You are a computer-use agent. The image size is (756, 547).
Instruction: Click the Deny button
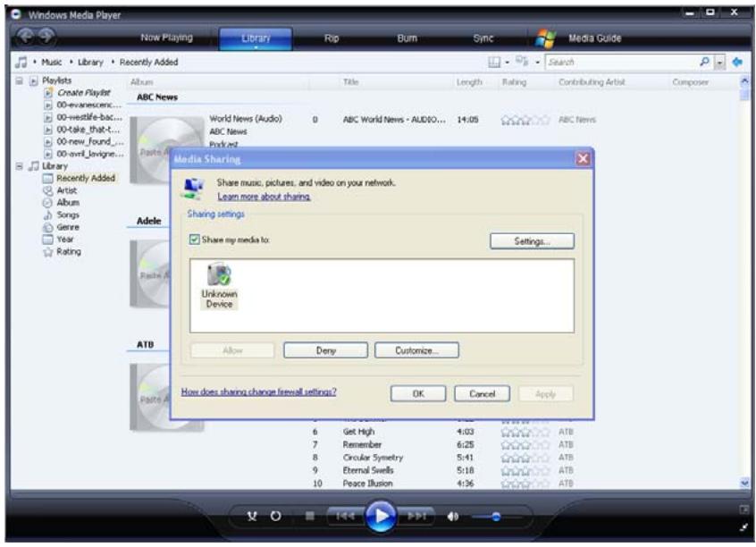tap(325, 350)
